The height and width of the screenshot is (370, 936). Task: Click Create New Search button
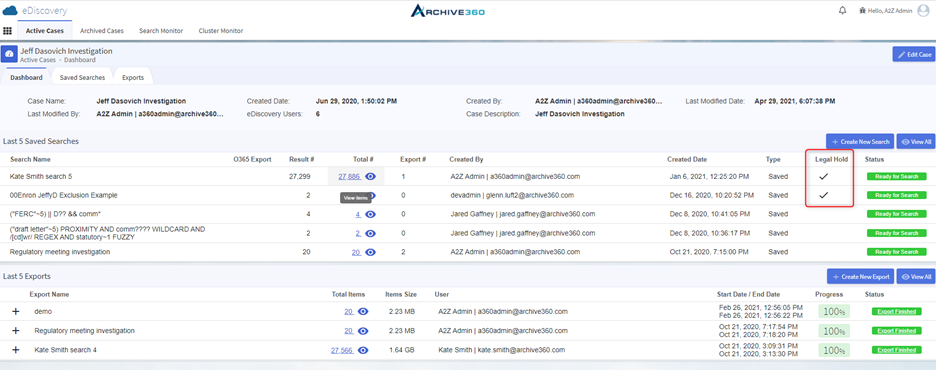tap(860, 142)
